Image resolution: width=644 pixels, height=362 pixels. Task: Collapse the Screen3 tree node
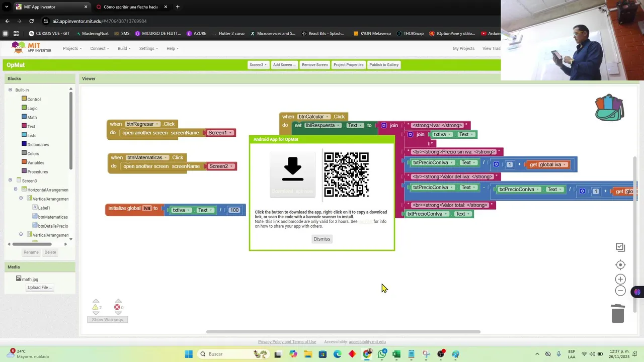click(x=10, y=180)
